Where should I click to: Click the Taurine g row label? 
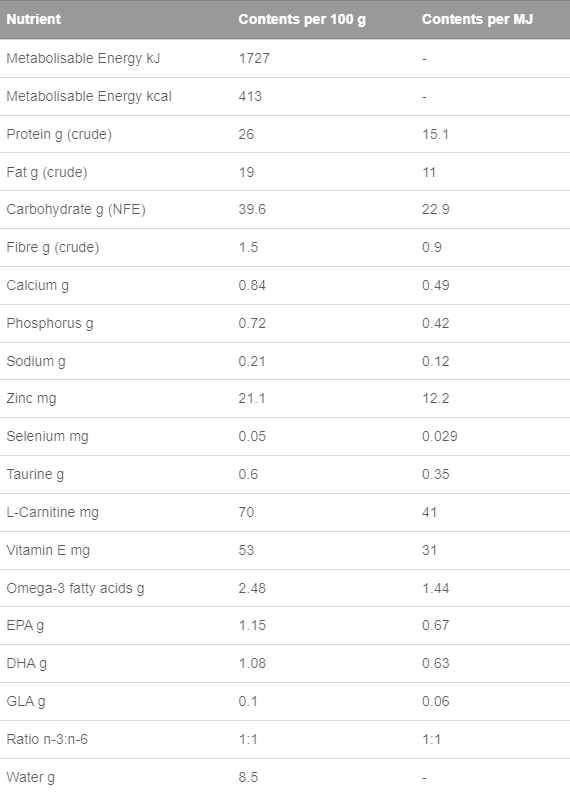coord(35,474)
